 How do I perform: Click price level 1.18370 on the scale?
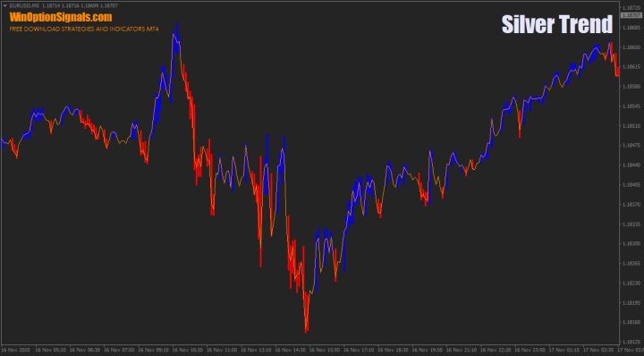pos(631,204)
